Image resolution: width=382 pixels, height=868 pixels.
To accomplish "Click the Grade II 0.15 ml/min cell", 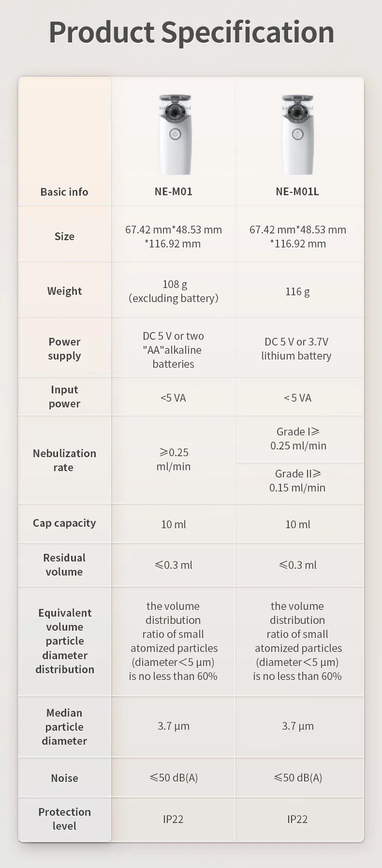I will pyautogui.click(x=297, y=480).
